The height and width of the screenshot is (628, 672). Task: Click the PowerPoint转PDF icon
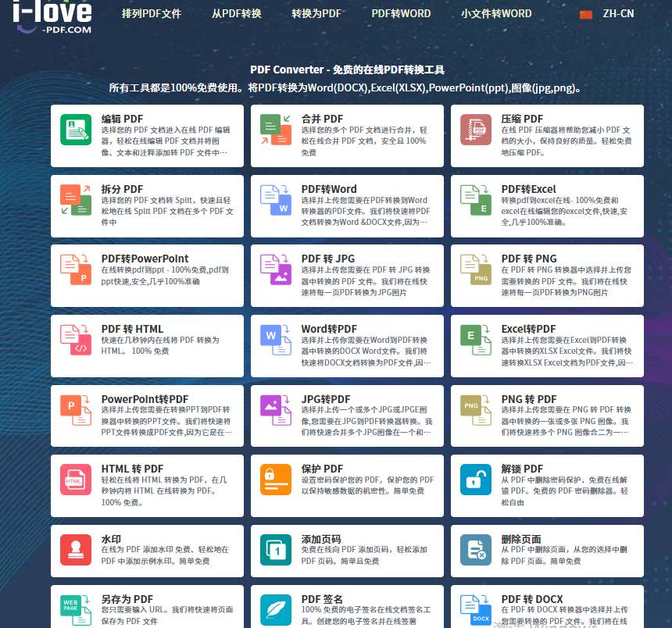click(x=76, y=410)
